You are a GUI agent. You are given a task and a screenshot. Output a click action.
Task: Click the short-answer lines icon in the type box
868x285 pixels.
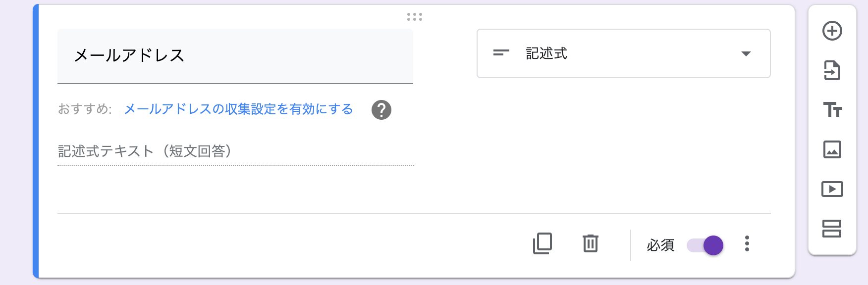coord(501,52)
